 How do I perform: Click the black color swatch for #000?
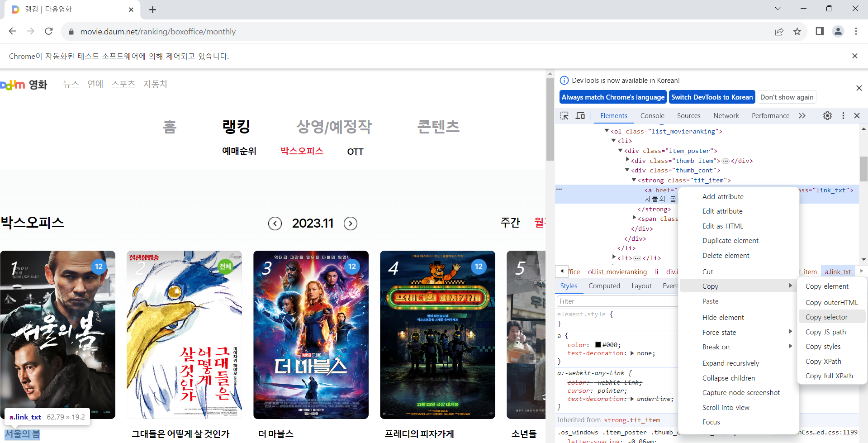coord(598,345)
